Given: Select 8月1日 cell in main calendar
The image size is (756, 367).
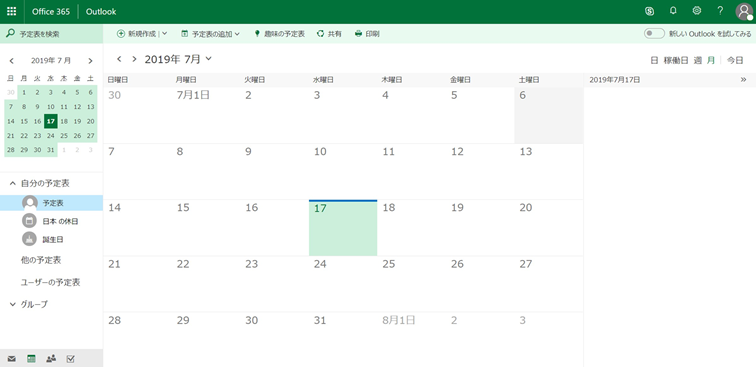Looking at the screenshot, I should (411, 340).
